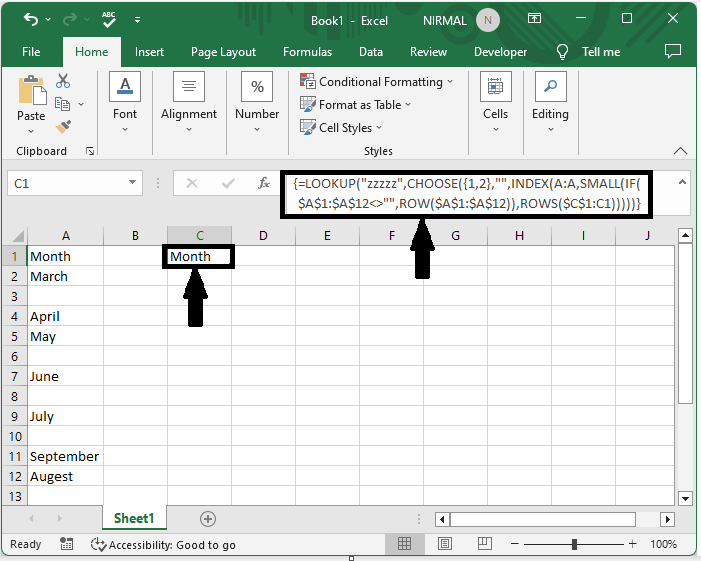Switch to Normal view icon

click(404, 544)
